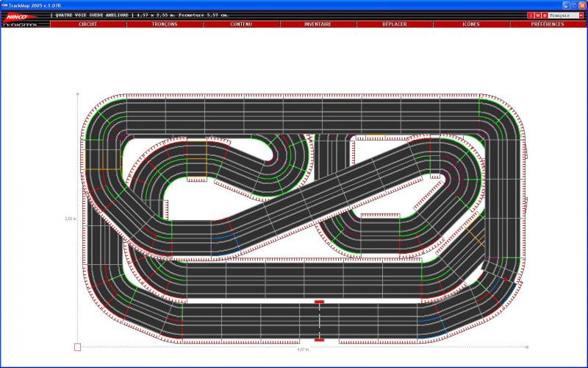Minimize the TrackMap window

tap(567, 4)
